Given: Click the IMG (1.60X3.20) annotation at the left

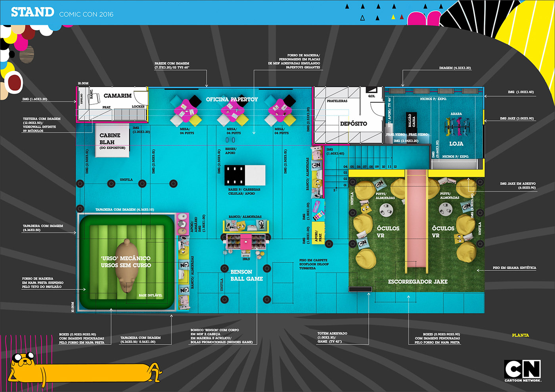Looking at the screenshot, I should click(34, 99).
